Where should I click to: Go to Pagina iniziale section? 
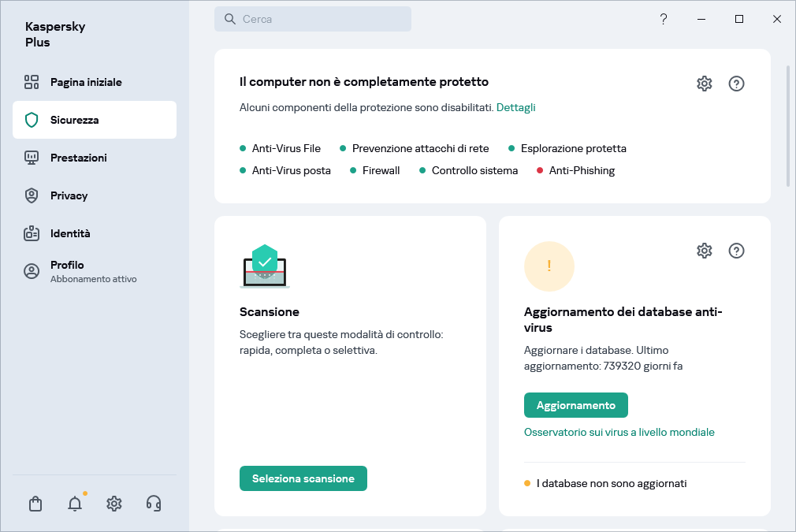point(86,82)
